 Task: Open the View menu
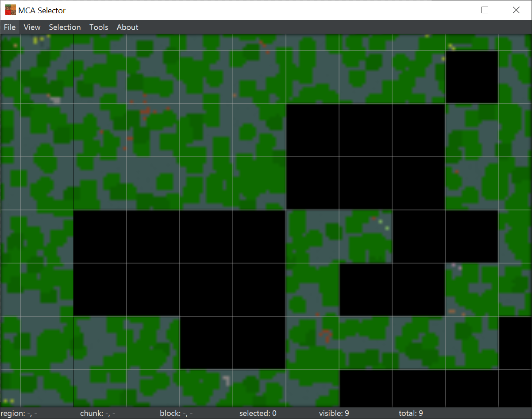pyautogui.click(x=32, y=27)
